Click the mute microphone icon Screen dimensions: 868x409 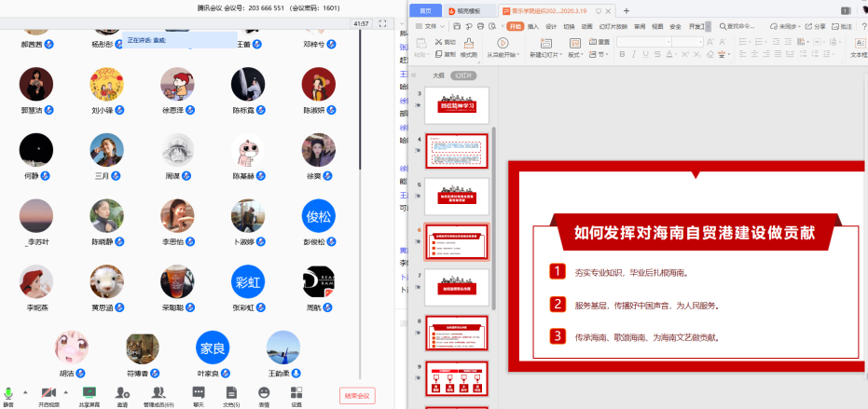8,393
